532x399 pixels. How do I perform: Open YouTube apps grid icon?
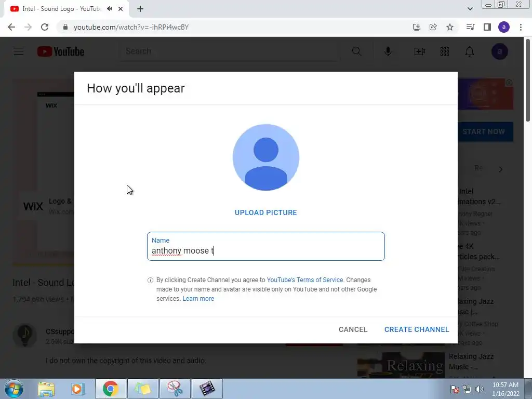point(445,51)
